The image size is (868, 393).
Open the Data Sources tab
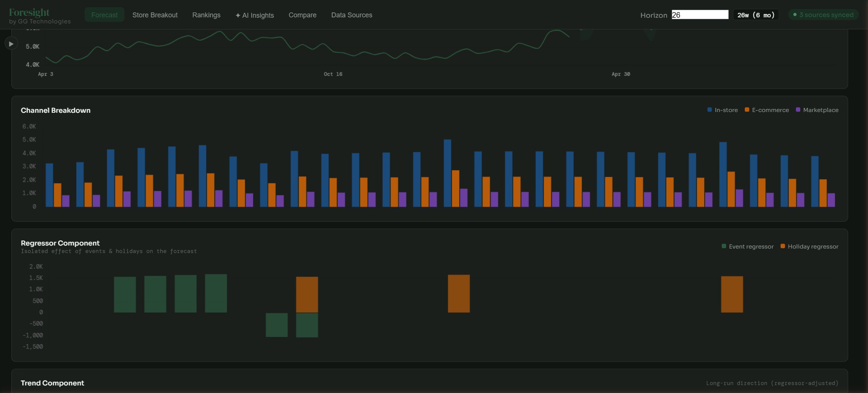[351, 15]
